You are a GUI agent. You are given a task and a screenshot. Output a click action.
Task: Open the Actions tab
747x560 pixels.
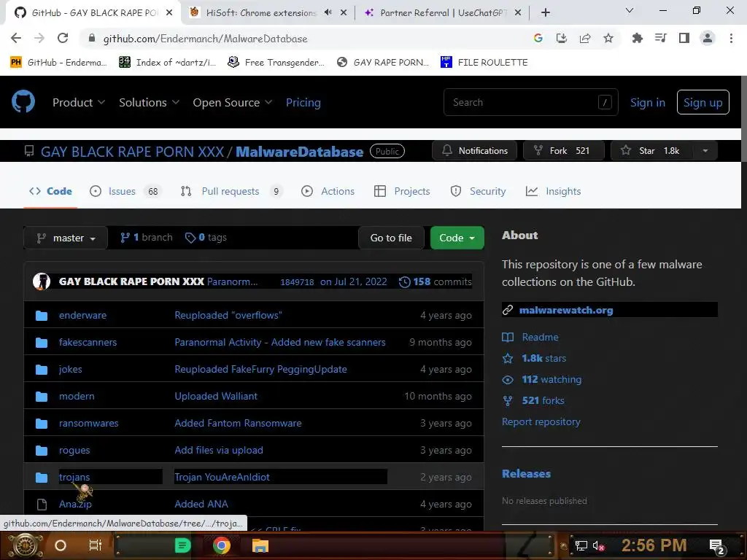point(328,192)
